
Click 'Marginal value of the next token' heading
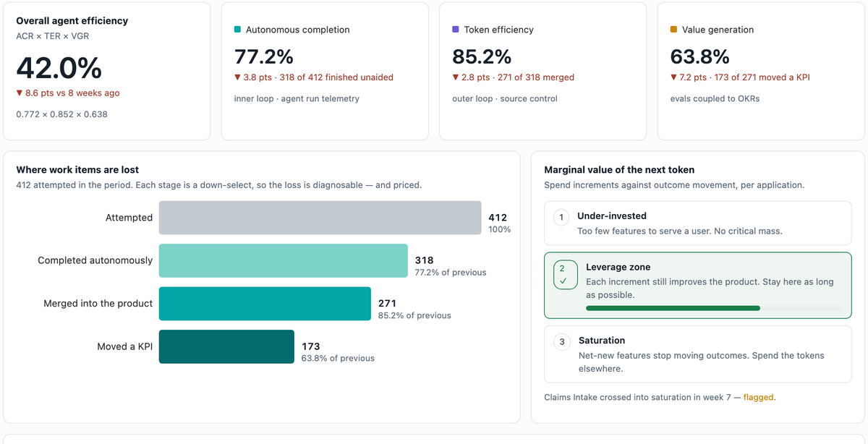[x=619, y=170]
